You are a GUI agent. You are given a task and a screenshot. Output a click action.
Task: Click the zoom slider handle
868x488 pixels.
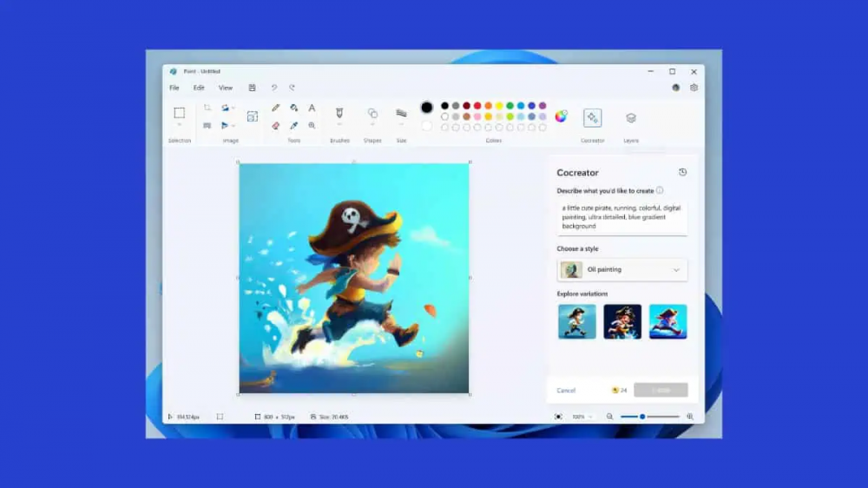642,417
